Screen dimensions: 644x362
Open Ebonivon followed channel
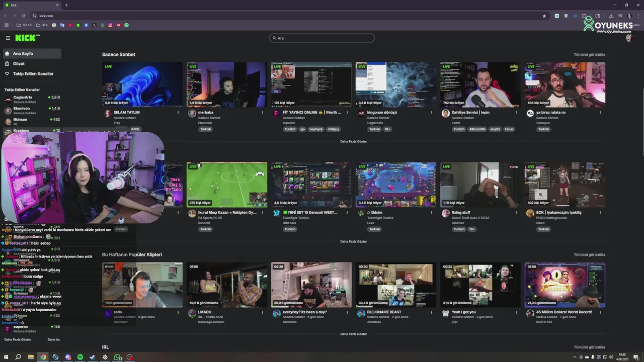pyautogui.click(x=32, y=110)
